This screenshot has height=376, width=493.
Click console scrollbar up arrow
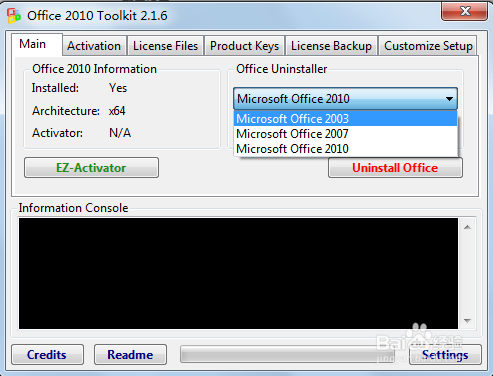(x=467, y=227)
